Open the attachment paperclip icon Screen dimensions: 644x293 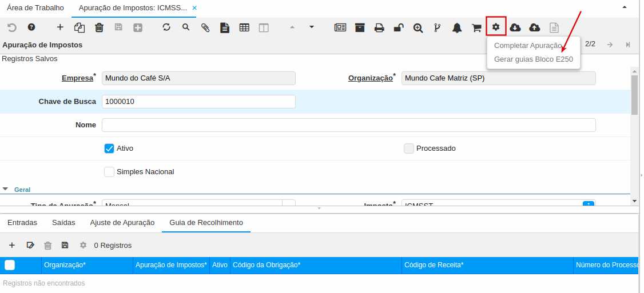tap(205, 27)
